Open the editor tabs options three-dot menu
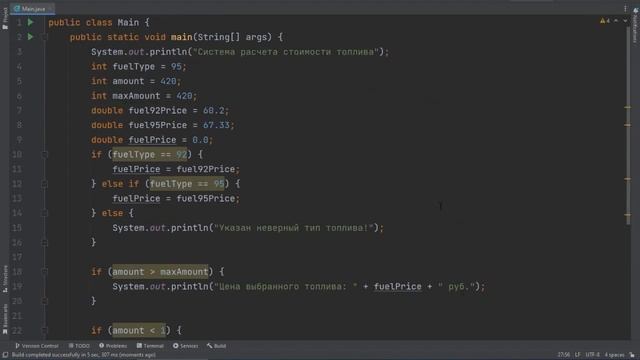 (x=625, y=9)
